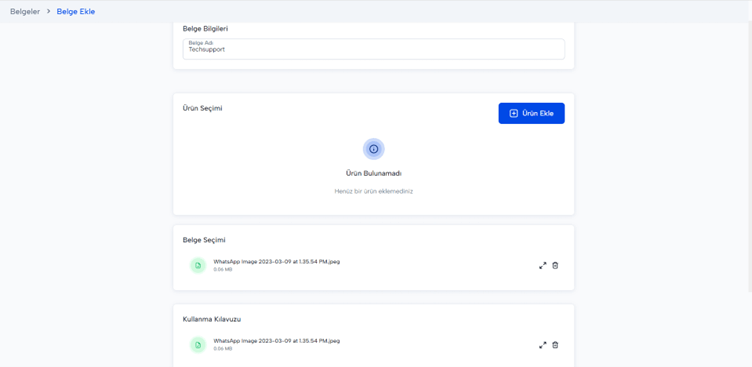752x367 pixels.
Task: Delete the file in Belge Seçimi
Action: (555, 265)
